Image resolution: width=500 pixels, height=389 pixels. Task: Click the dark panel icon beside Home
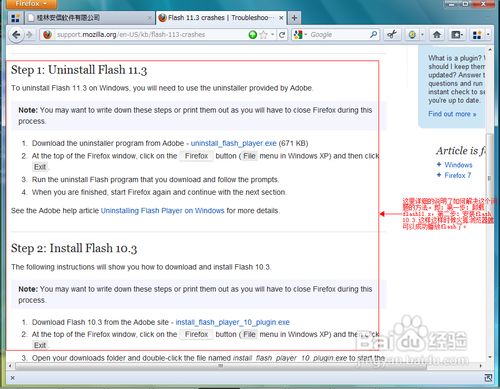(456, 35)
